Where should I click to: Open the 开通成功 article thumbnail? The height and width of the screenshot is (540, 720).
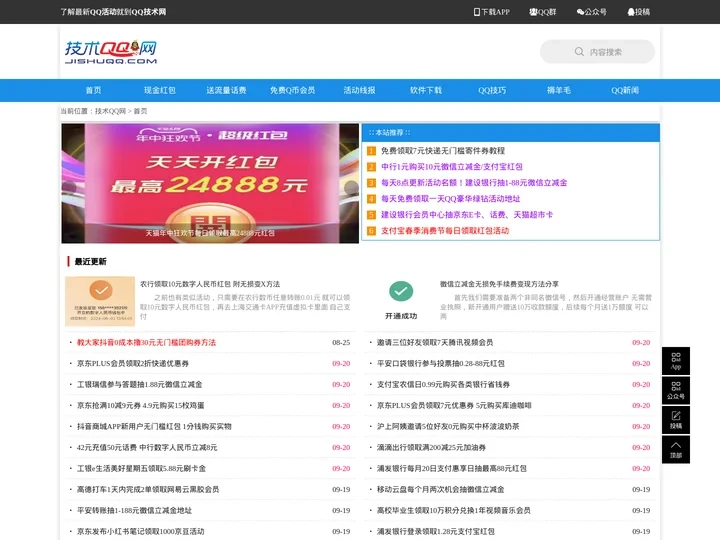point(401,300)
